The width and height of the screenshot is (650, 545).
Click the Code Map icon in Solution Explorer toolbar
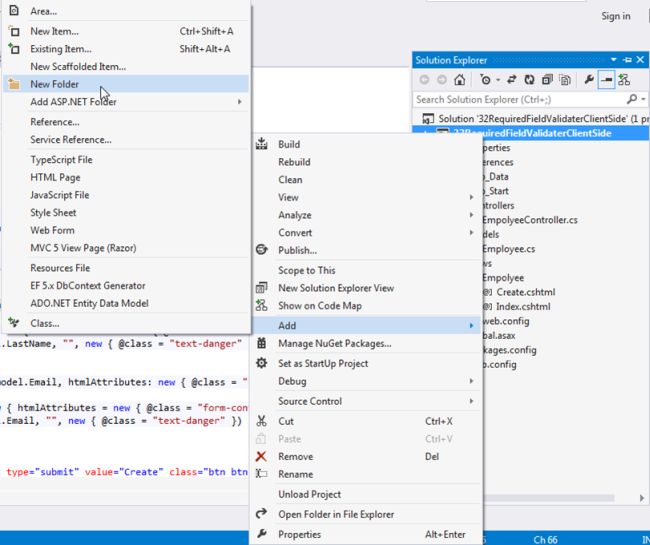click(623, 80)
